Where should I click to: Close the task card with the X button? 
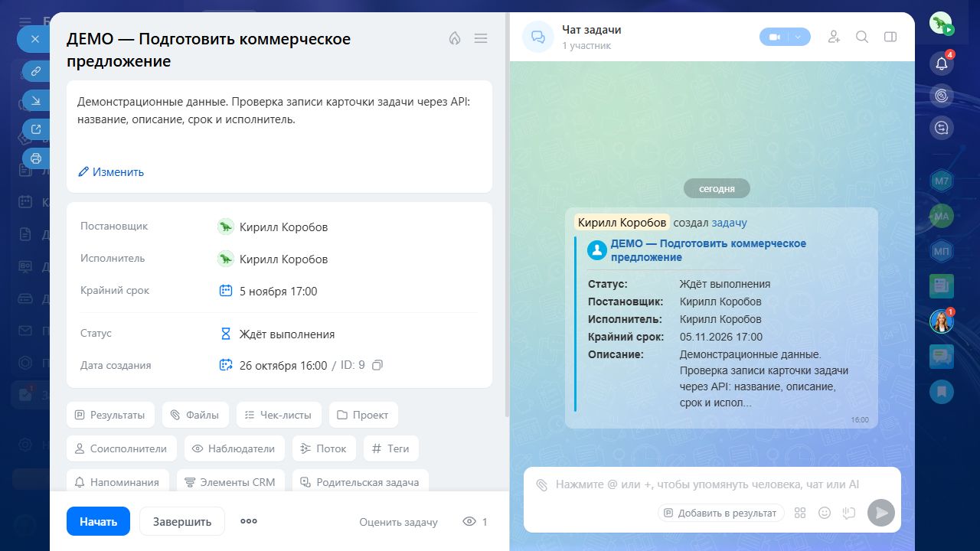34,38
